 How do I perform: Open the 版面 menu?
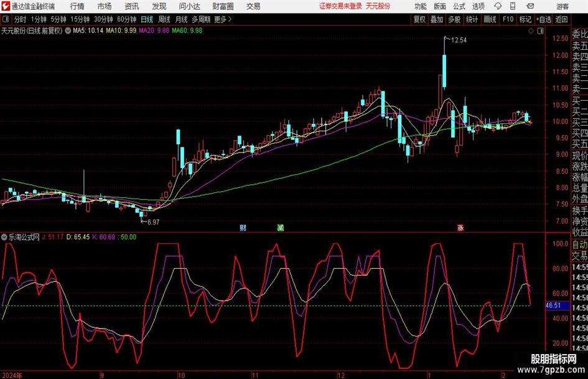439,6
